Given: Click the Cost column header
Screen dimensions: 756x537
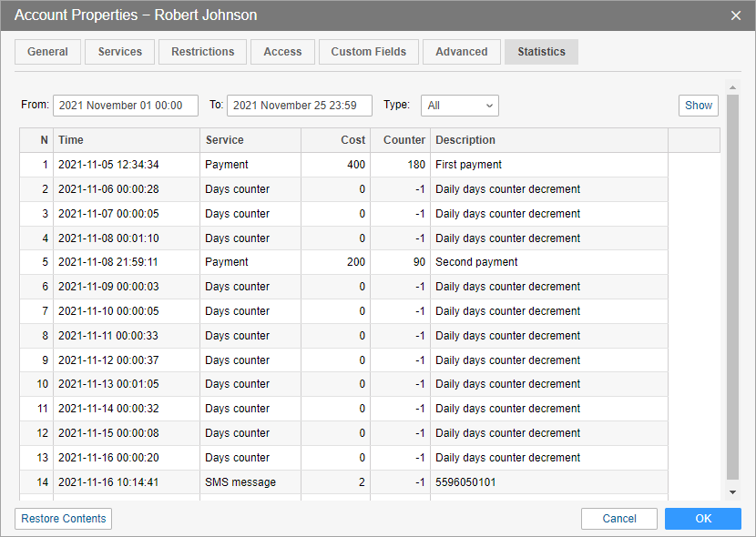Looking at the screenshot, I should (x=335, y=140).
